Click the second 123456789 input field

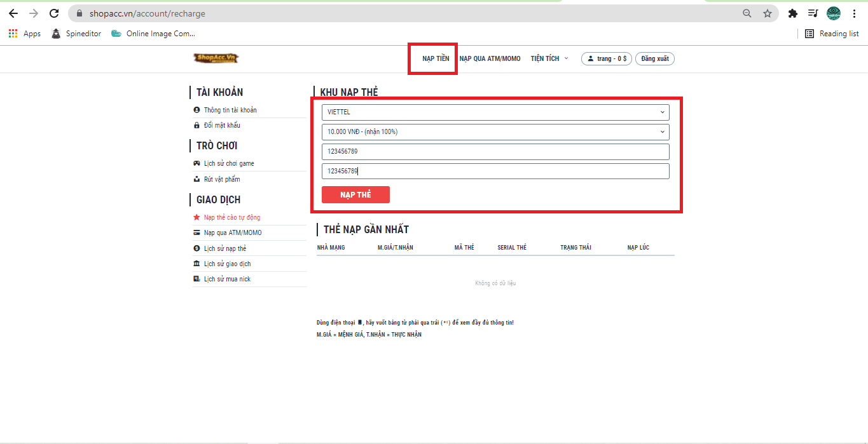[495, 171]
